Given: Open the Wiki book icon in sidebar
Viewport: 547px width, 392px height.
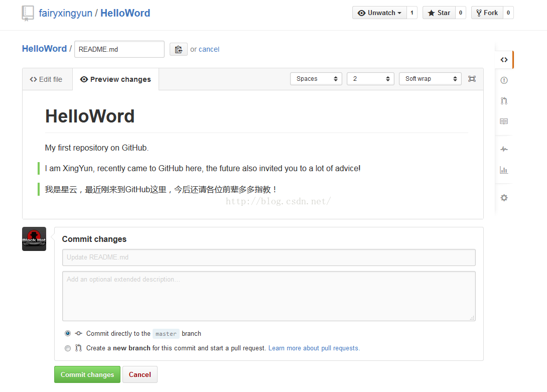Looking at the screenshot, I should (x=504, y=121).
